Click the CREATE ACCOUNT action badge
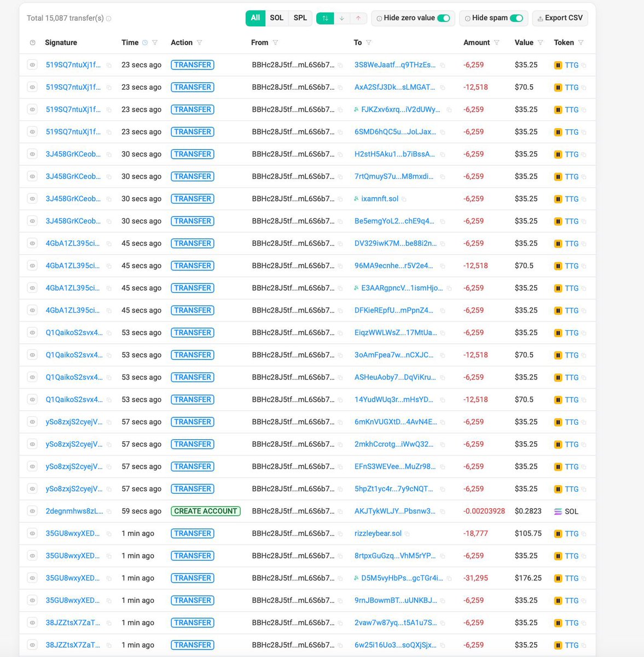This screenshot has width=644, height=657. pos(206,511)
